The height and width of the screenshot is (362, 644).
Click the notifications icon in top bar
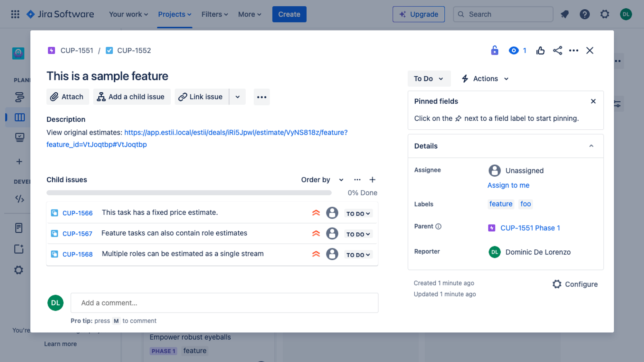click(564, 14)
